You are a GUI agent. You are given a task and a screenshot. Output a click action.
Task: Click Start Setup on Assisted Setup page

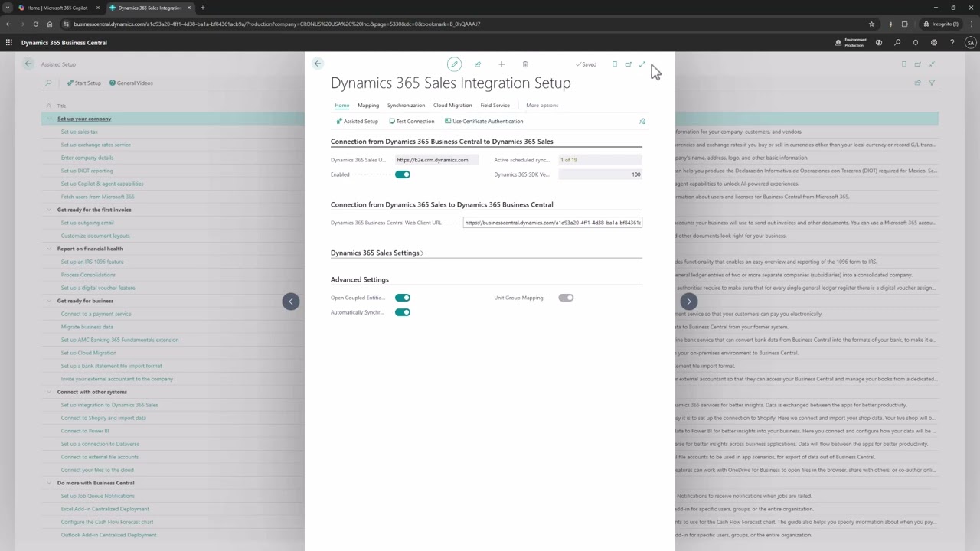(83, 83)
